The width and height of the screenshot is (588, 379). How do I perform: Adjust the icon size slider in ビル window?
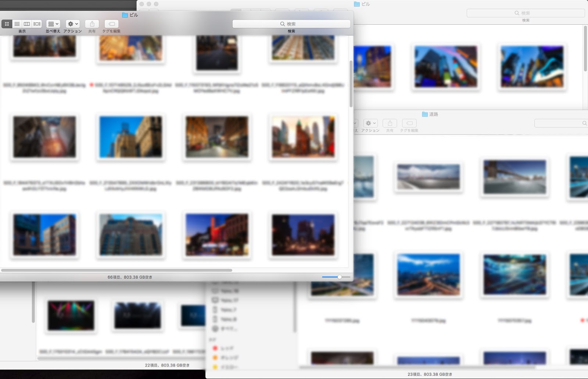339,277
